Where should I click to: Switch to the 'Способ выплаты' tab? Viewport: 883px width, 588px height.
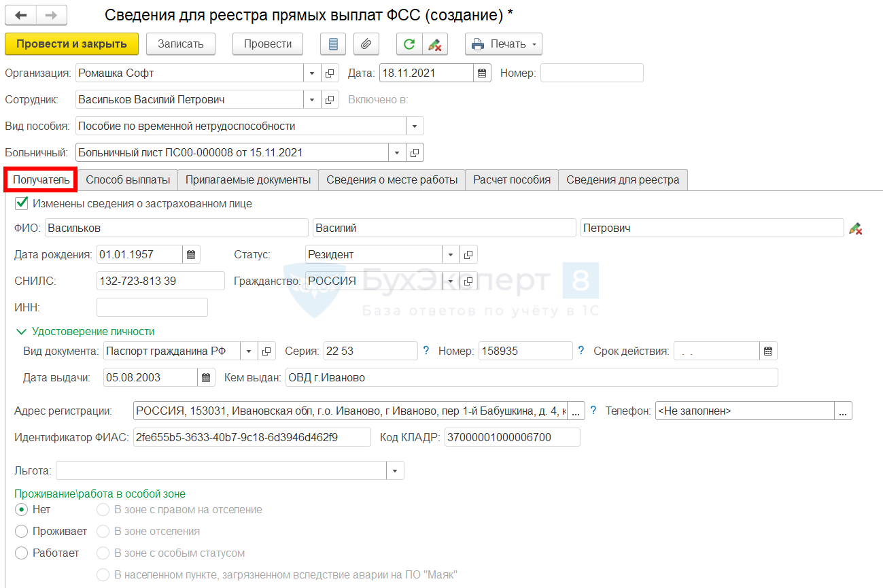[x=128, y=180]
